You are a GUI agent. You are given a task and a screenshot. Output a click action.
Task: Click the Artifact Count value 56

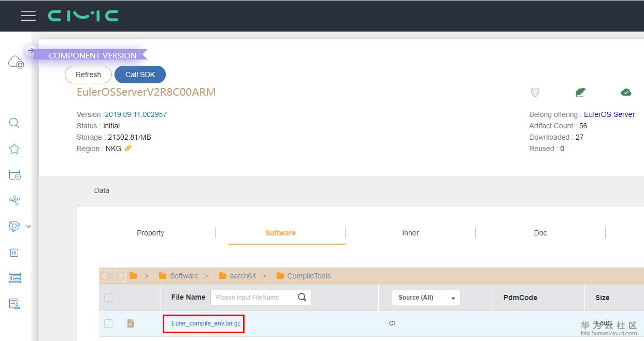click(583, 126)
